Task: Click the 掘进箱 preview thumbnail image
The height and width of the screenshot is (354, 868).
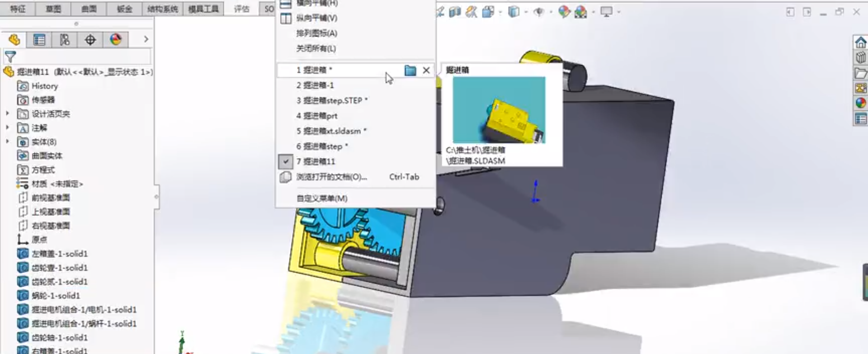Action: pyautogui.click(x=499, y=110)
